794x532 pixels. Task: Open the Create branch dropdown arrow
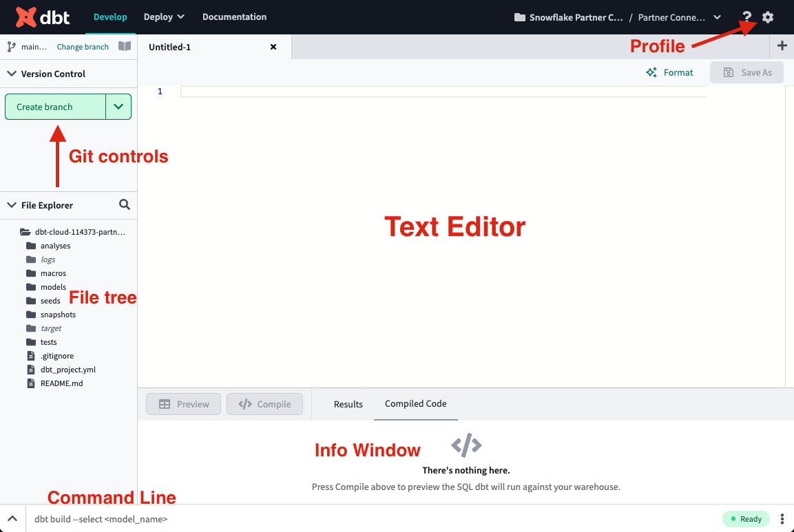point(118,107)
